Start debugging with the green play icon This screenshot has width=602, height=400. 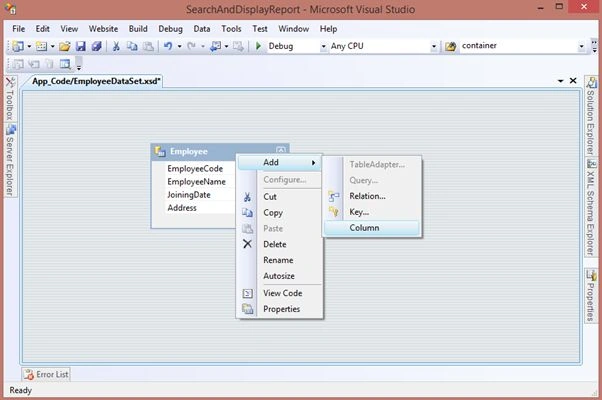click(x=258, y=46)
